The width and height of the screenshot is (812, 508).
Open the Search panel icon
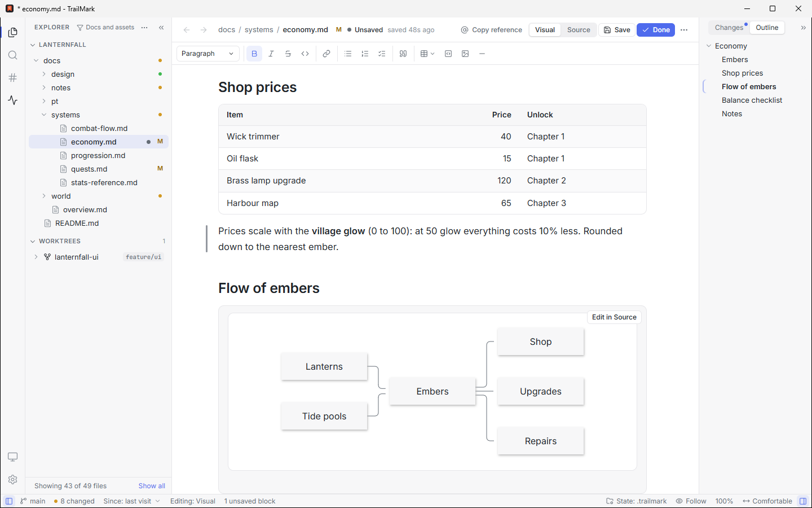point(12,55)
